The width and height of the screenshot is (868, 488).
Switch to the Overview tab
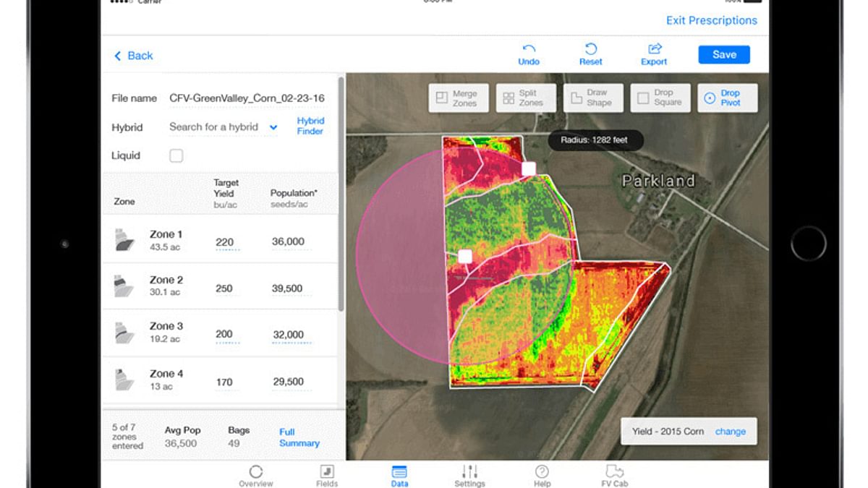pos(256,476)
